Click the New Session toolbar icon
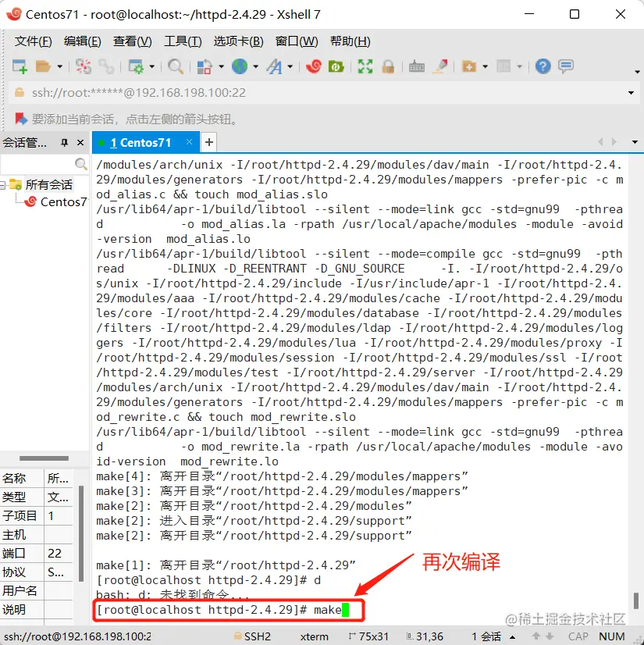644x645 pixels. point(20,66)
